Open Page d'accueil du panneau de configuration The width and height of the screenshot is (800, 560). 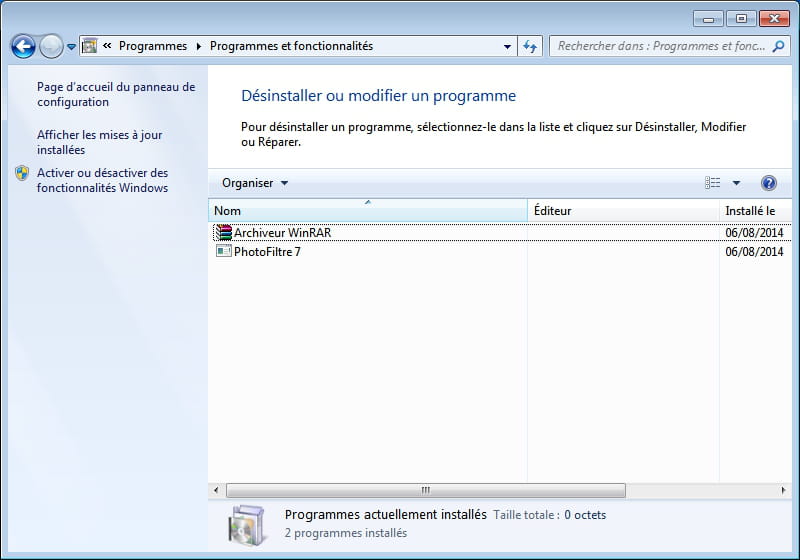point(116,94)
